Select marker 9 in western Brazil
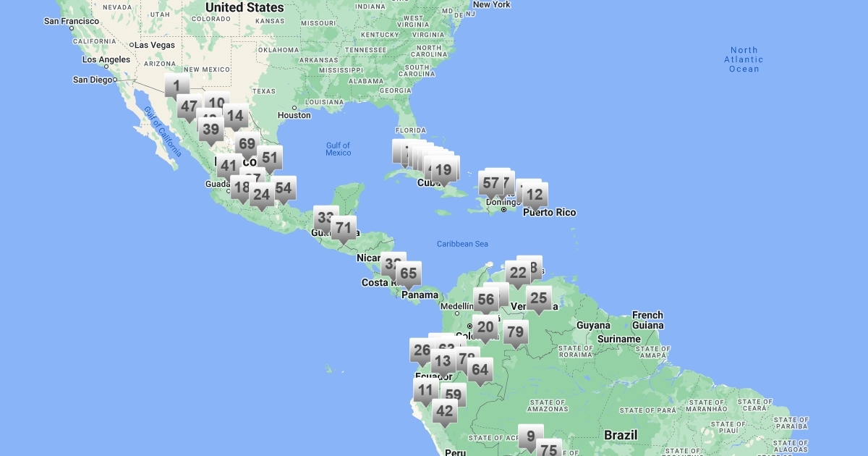This screenshot has height=456, width=868. point(530,436)
